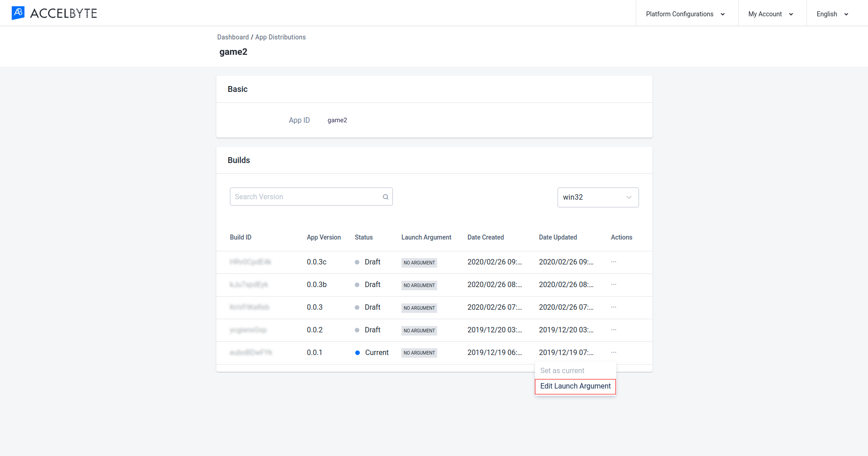Click NO ARGUMENT badge for version 0.0.3c

(419, 263)
